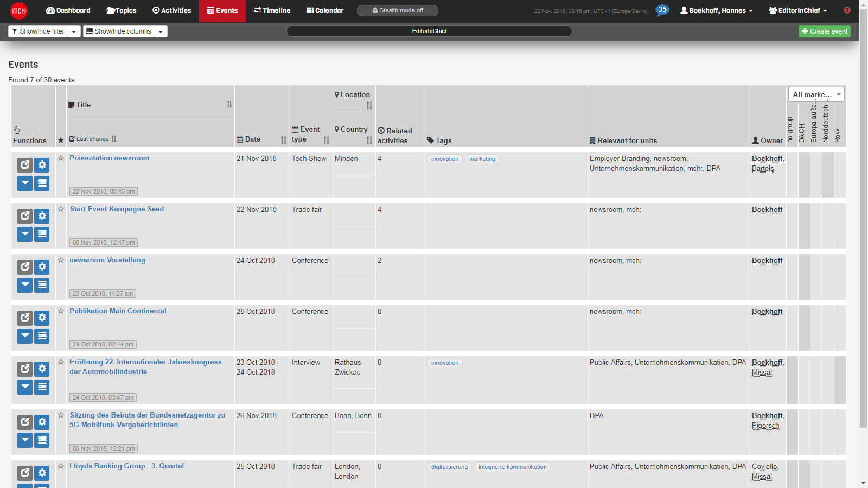Screen dimensions: 868x488
Task: Open the 'Eröffnung 22. Internationaler Jahreskongress' event link
Action: (145, 367)
